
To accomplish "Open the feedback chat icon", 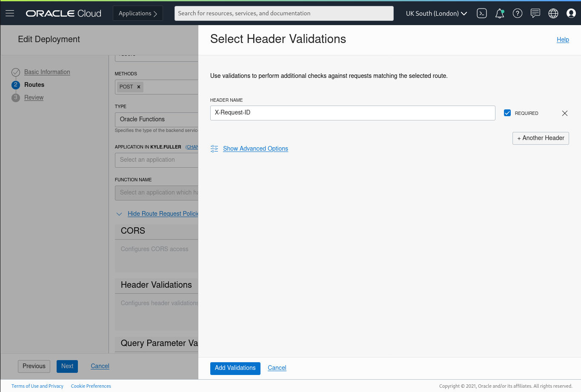I will (x=535, y=13).
